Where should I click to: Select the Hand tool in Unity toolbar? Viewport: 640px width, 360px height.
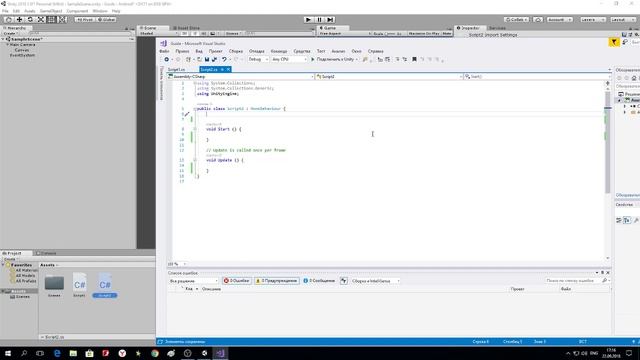click(9, 20)
